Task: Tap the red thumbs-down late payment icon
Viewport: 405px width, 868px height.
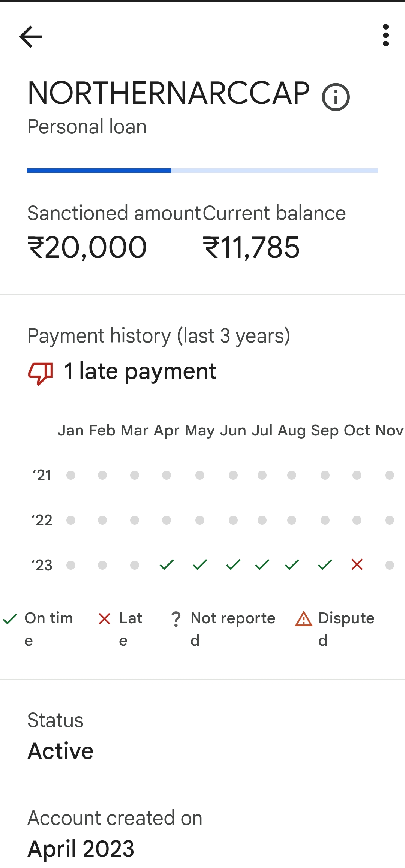Action: click(40, 373)
